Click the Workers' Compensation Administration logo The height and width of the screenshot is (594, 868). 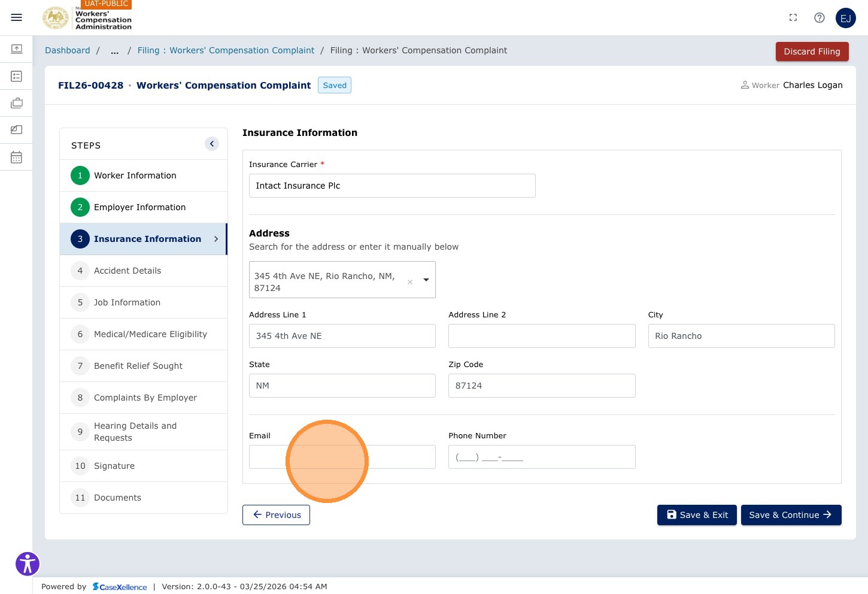click(87, 18)
